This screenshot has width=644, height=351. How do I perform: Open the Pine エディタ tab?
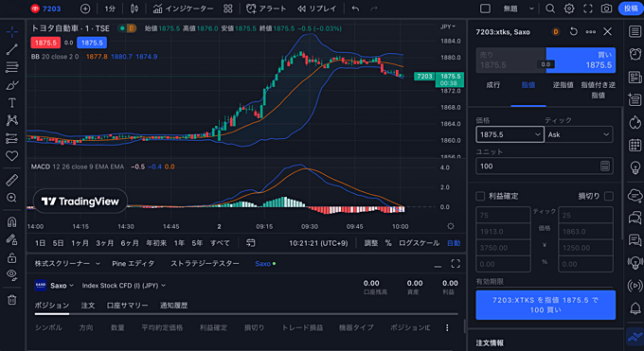(x=134, y=264)
